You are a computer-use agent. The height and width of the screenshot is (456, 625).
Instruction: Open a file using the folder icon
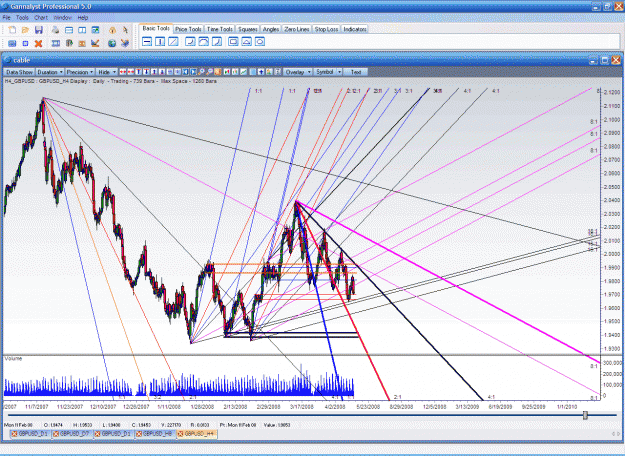click(25, 30)
